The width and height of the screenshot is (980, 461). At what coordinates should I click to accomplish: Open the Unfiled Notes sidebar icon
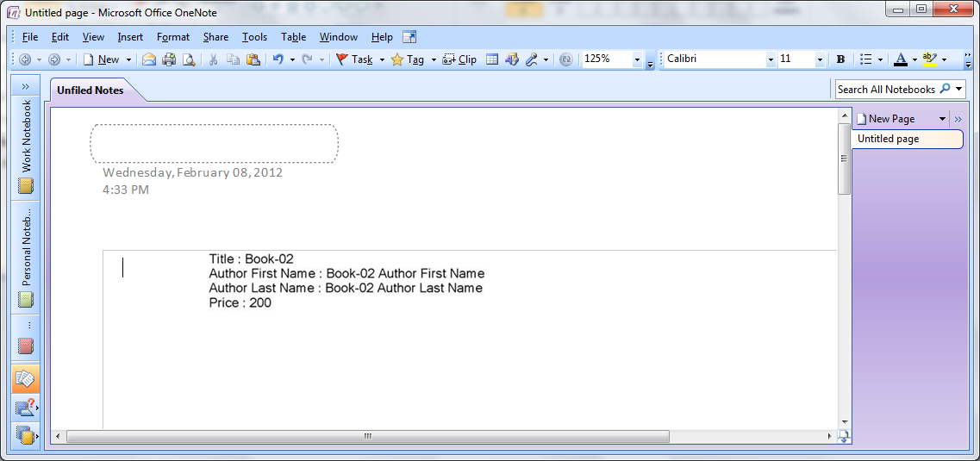(x=26, y=378)
